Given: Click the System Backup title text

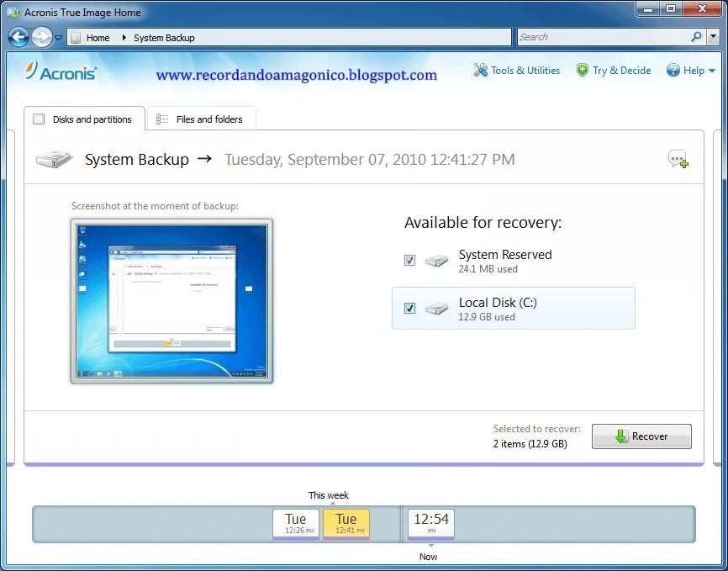Looking at the screenshot, I should pos(137,160).
